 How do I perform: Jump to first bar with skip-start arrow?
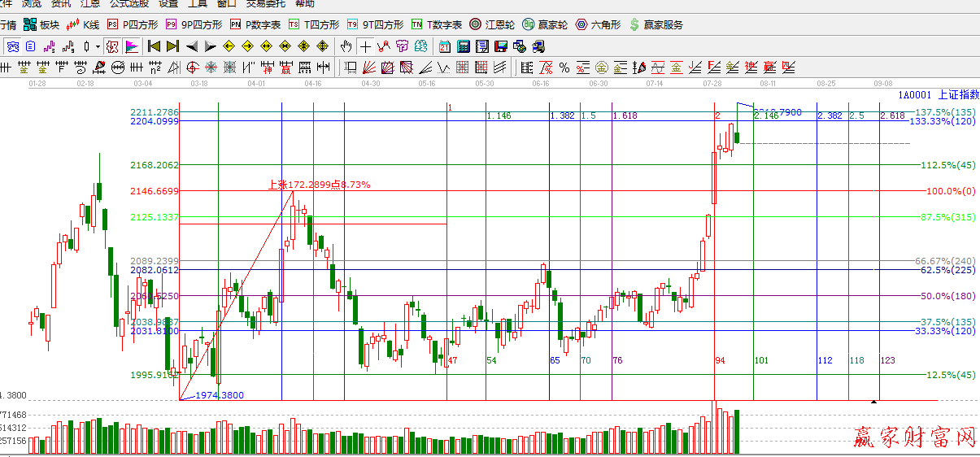[x=154, y=46]
